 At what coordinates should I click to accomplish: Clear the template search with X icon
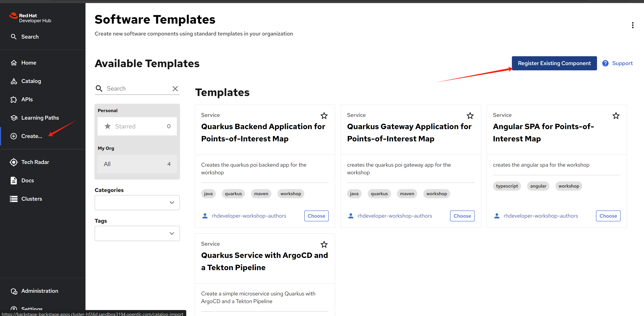pos(175,89)
